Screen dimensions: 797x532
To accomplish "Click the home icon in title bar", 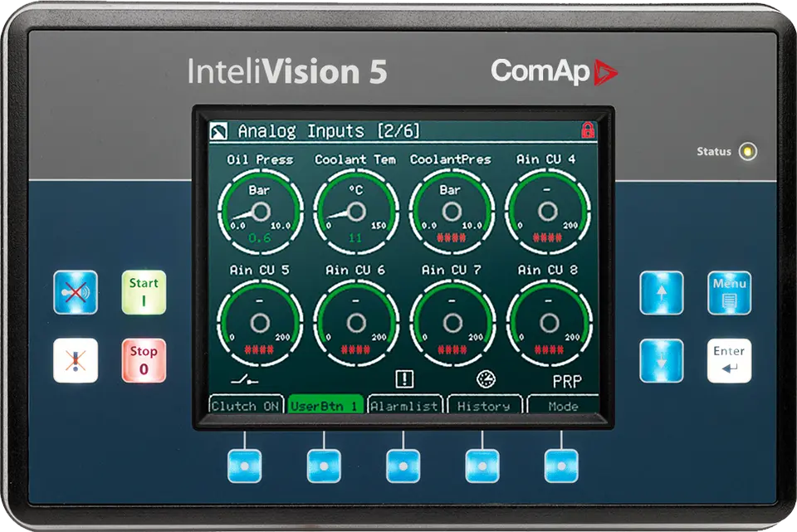I will click(218, 130).
